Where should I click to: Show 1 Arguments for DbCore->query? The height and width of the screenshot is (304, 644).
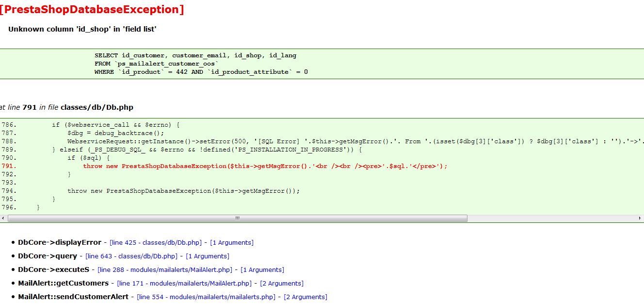(208, 256)
